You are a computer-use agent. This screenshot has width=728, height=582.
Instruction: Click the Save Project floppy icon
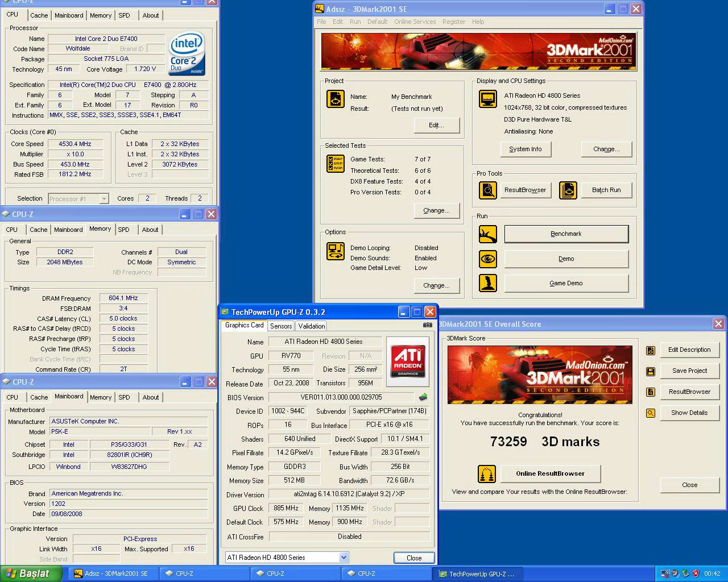(x=651, y=371)
